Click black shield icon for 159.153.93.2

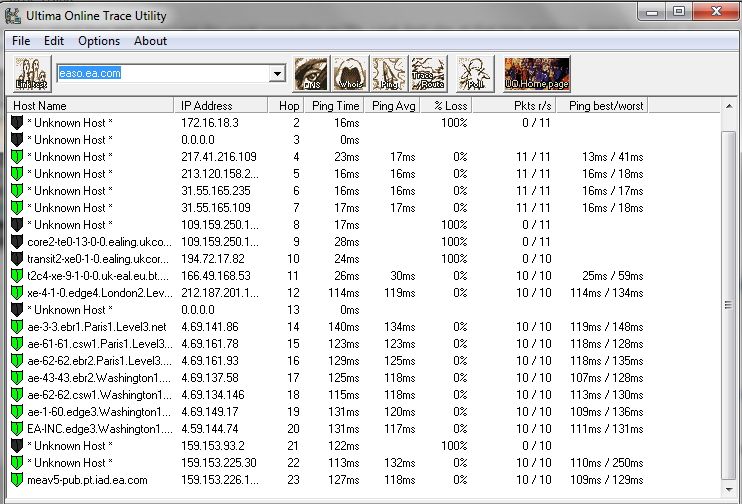pyautogui.click(x=17, y=446)
